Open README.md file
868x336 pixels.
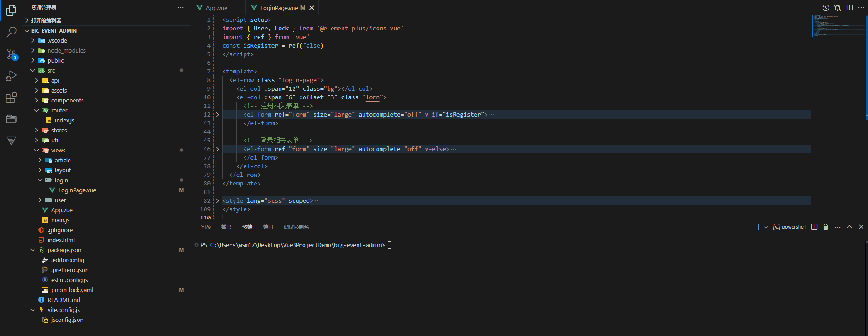click(x=107, y=300)
